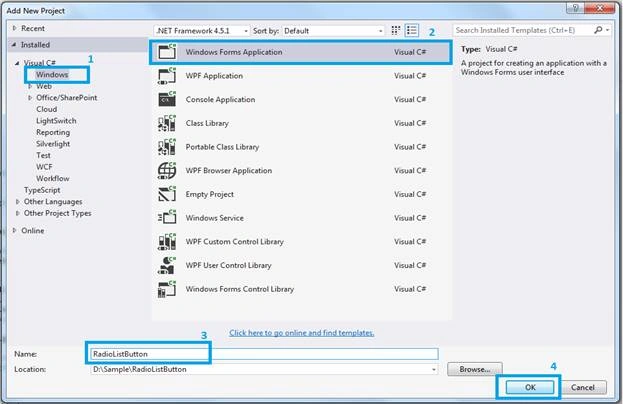Select the WPF Custom Control Library name

[x=235, y=242]
